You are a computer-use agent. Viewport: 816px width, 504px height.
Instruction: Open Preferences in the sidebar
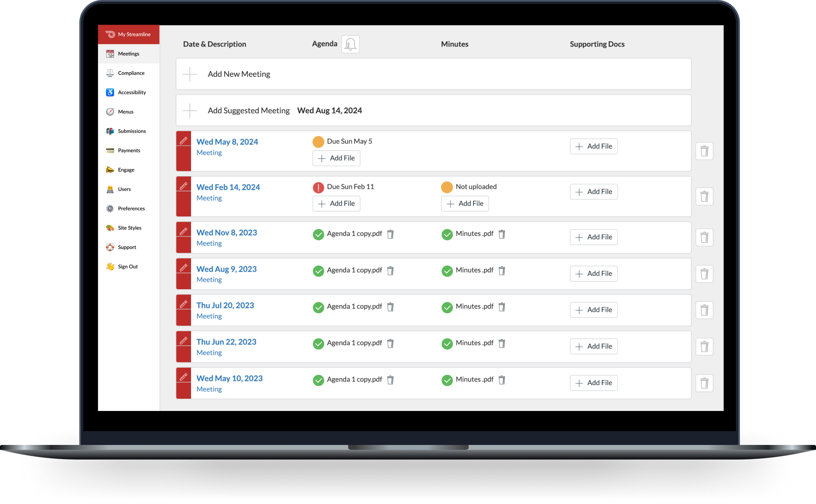(x=129, y=209)
